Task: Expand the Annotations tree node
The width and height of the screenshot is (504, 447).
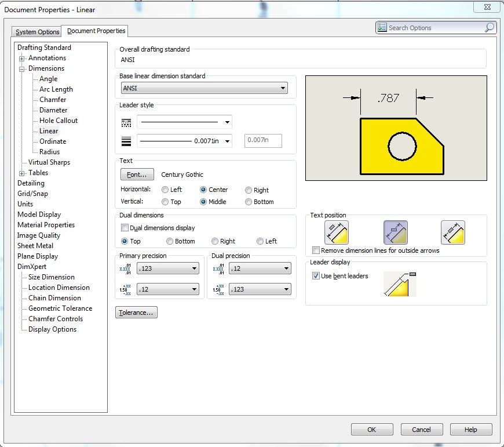Action: (21, 59)
